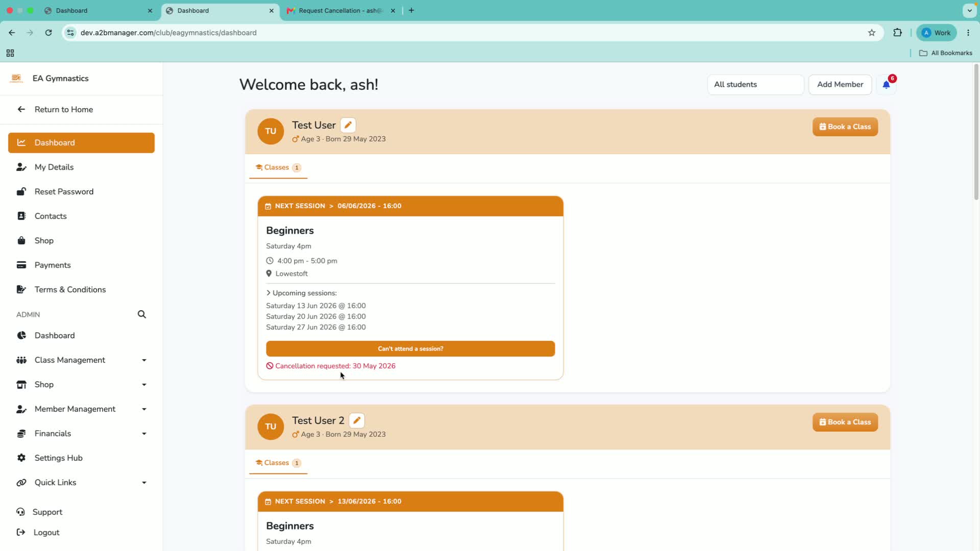
Task: Expand Upcoming sessions list
Action: [301, 293]
